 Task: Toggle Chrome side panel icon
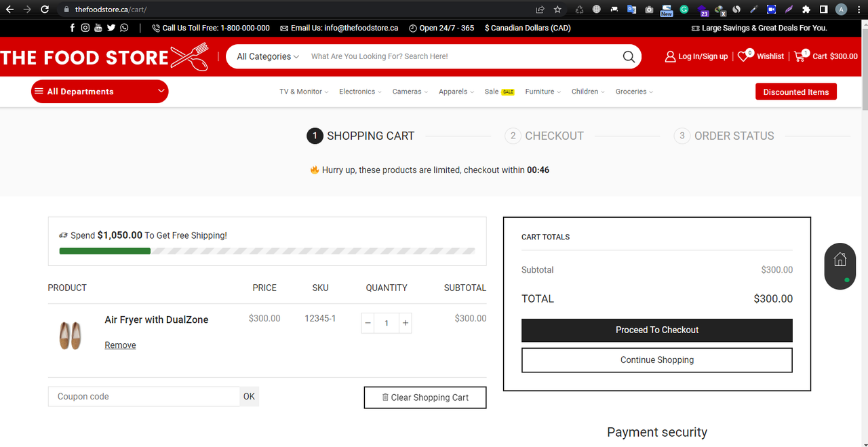pos(823,9)
